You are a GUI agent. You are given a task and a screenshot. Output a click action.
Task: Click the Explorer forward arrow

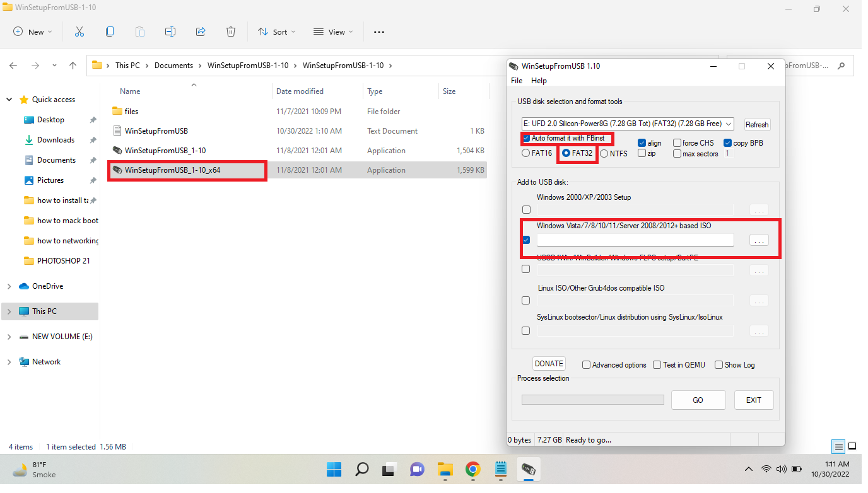[x=35, y=65]
